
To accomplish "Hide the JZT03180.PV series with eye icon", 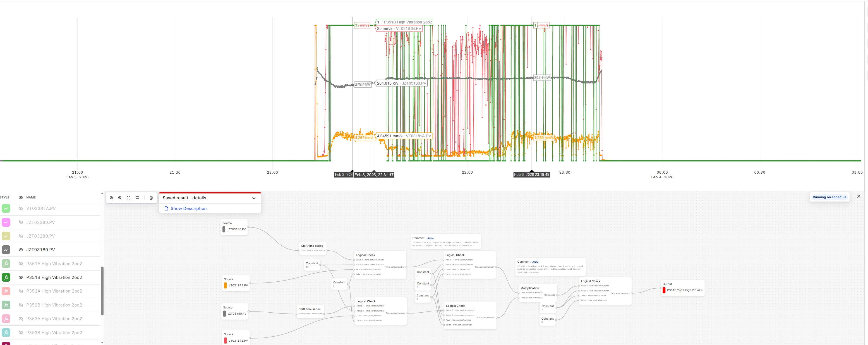I will (x=21, y=250).
